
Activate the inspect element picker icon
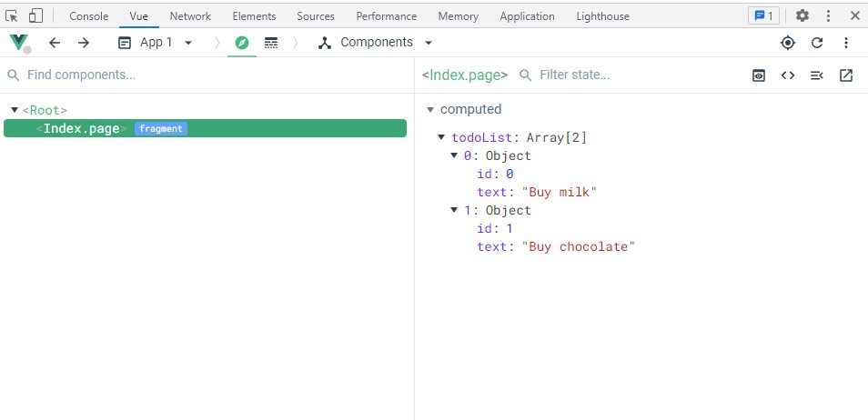click(12, 16)
